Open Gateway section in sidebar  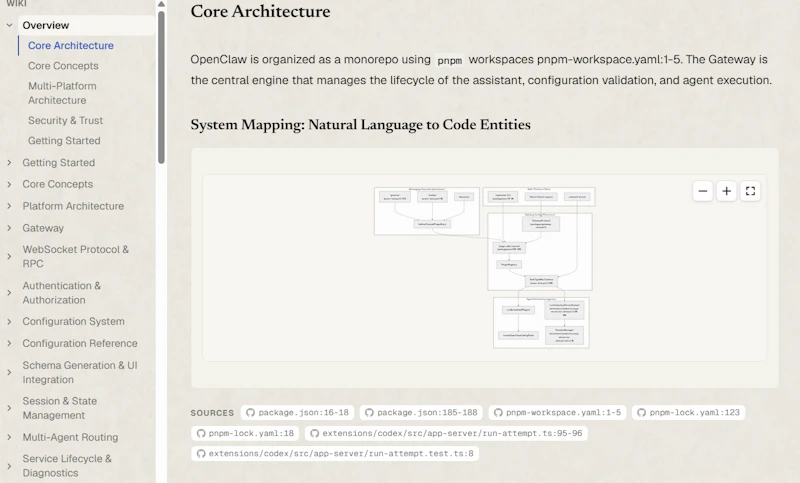43,228
